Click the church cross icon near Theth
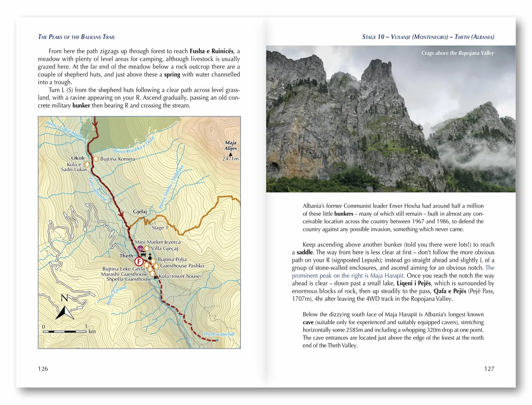Screen dimensions: 532x405 [150, 256]
